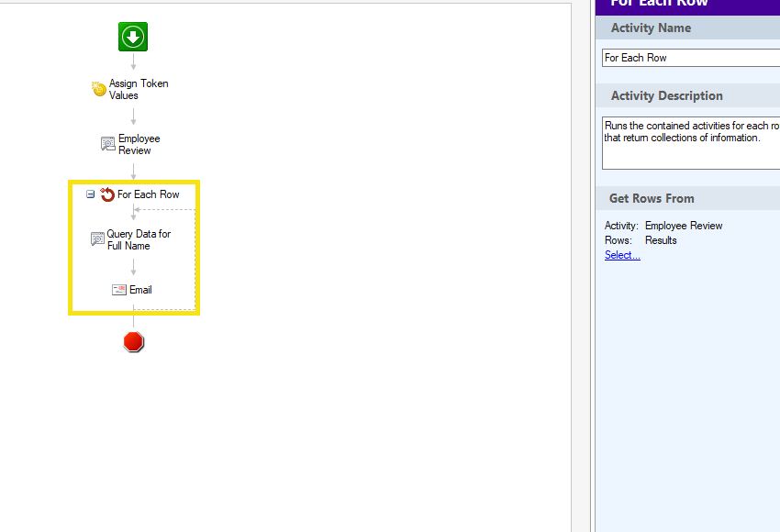This screenshot has width=780, height=532.
Task: Click the Activity Description section header
Action: click(687, 95)
